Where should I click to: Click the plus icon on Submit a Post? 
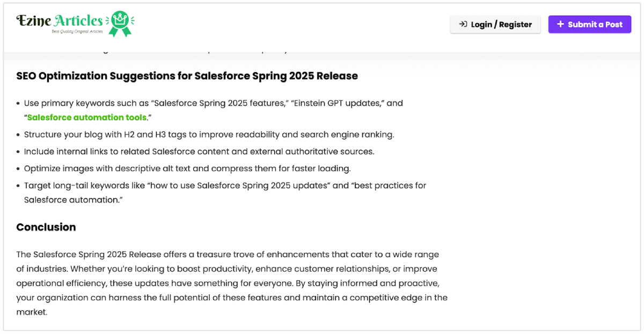(x=560, y=24)
